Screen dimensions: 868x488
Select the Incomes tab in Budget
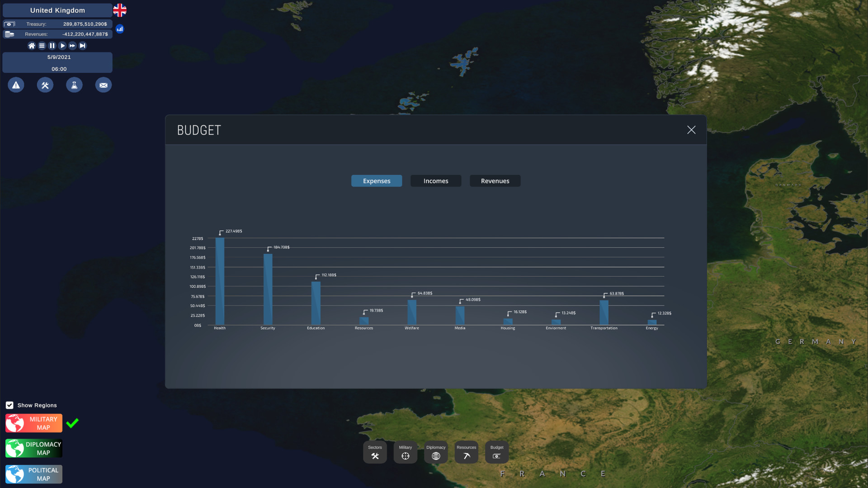[435, 181]
